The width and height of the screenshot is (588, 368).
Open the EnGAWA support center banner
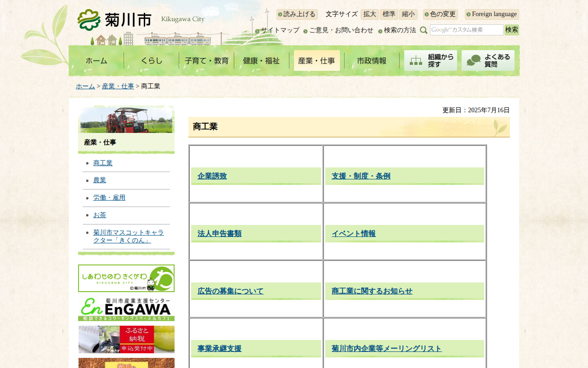tap(126, 309)
